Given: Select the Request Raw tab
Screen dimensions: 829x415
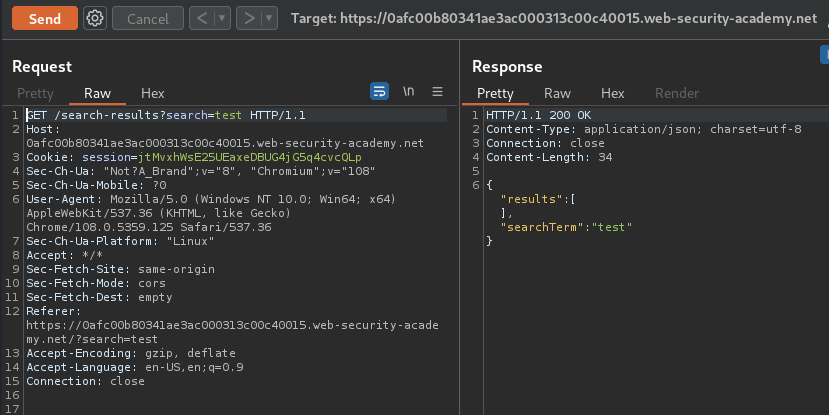Looking at the screenshot, I should point(97,94).
